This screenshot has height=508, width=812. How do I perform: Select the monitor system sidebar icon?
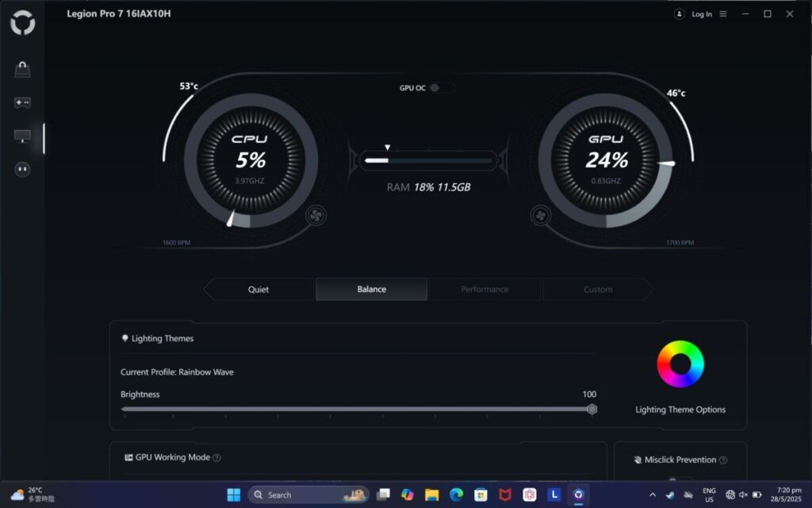[22, 137]
